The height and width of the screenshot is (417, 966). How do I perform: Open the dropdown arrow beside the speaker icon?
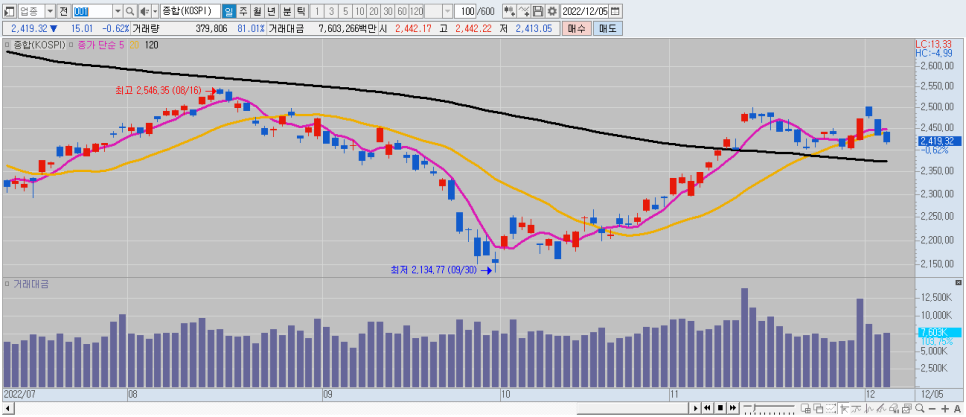(155, 11)
